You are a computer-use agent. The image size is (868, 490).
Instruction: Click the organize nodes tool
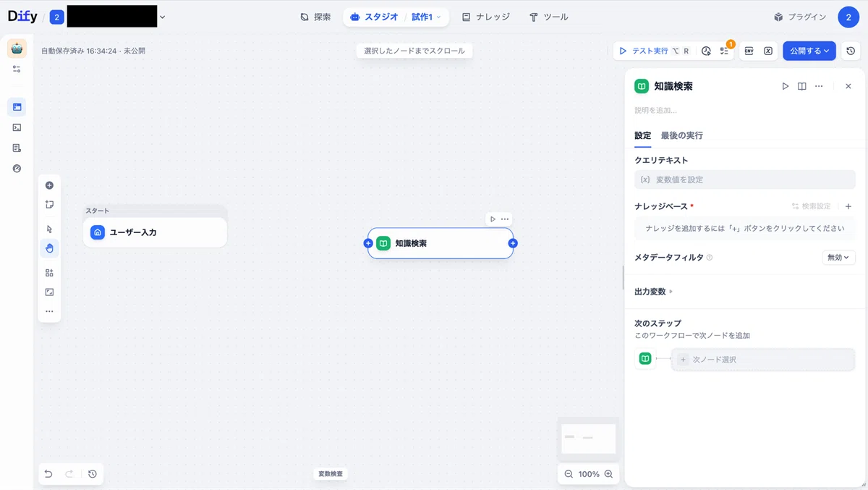[x=49, y=273]
